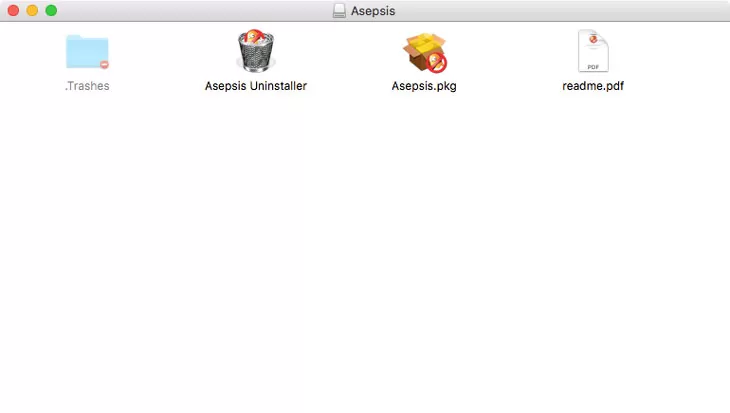
Task: Click the ".Trashes" file name label
Action: click(87, 86)
